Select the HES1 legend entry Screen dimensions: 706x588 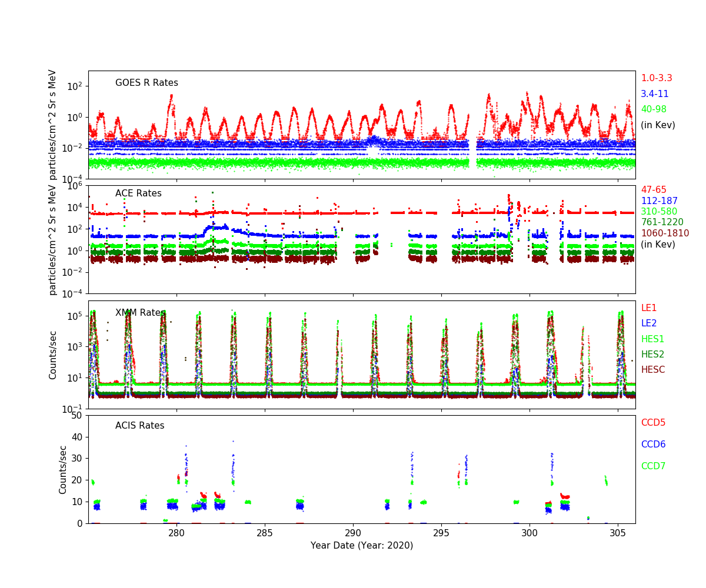tap(652, 339)
